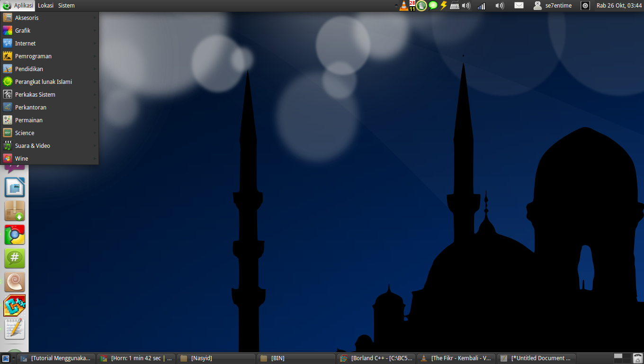
Task: Open the Sistem menu
Action: click(x=66, y=5)
